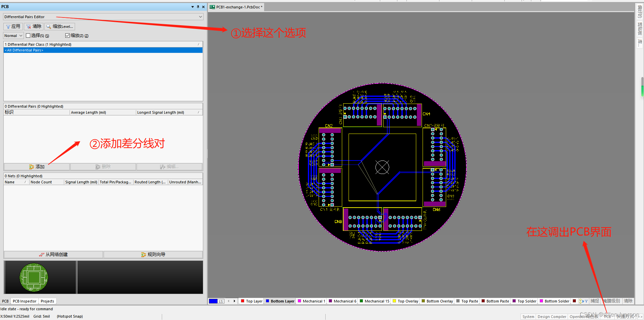
Task: Select the Mechanical 1 layer tab
Action: coord(311,301)
